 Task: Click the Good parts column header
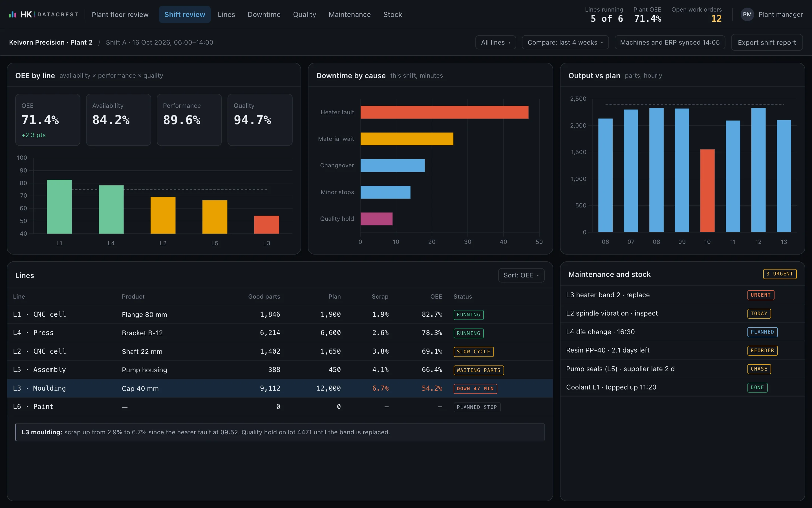[264, 297]
